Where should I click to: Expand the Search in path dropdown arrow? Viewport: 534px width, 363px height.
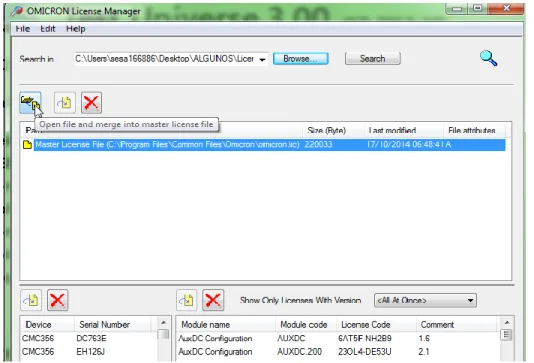pos(262,60)
